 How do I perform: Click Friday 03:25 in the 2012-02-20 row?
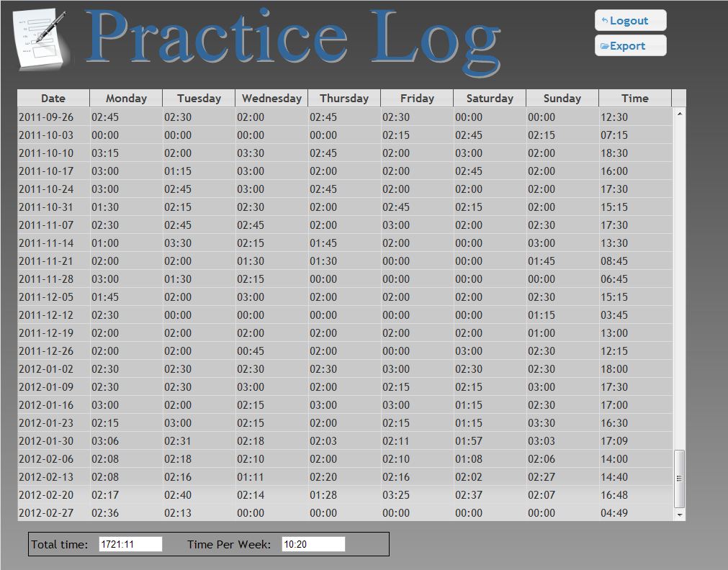(396, 495)
